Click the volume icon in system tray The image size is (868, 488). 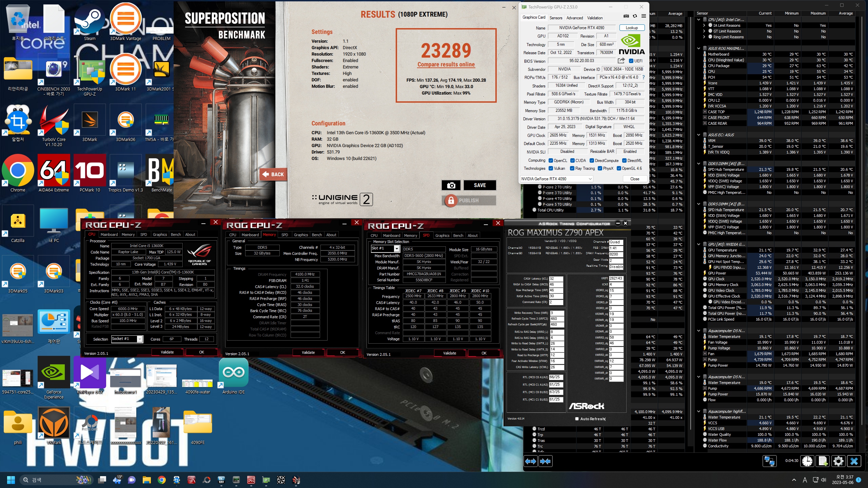point(824,480)
